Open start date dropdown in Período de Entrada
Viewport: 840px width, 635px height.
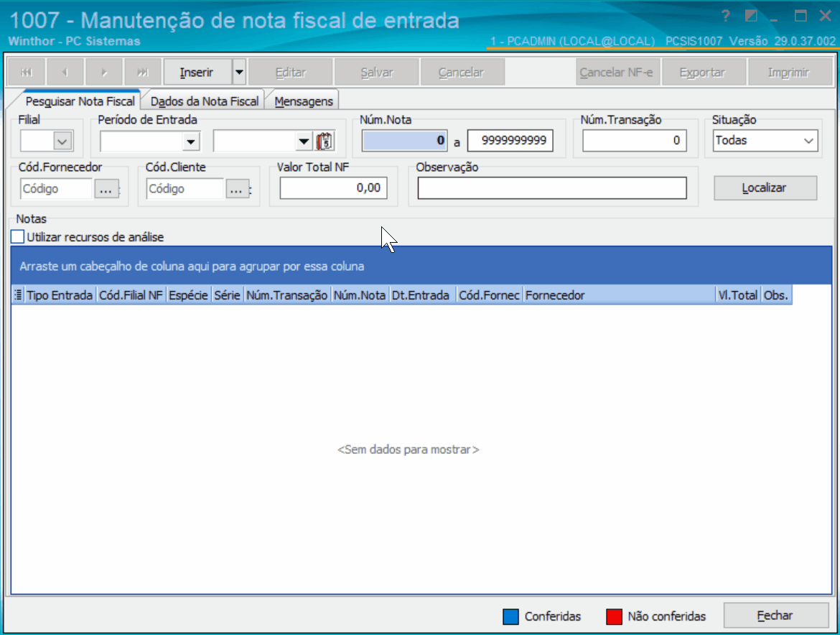click(191, 142)
